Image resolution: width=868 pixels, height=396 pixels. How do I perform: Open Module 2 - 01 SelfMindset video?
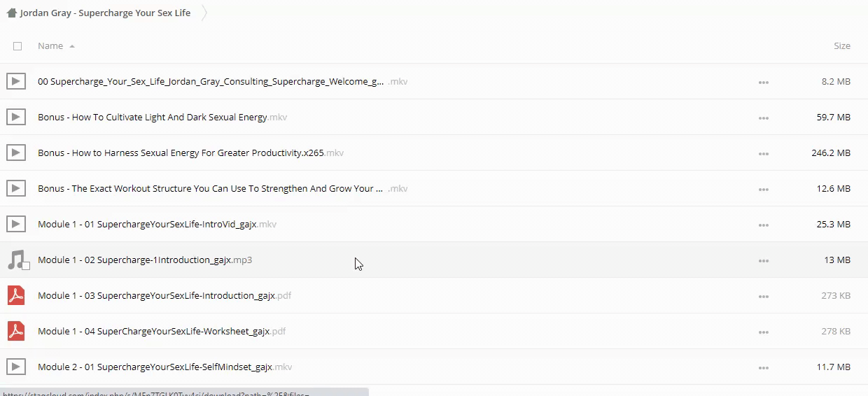[155, 367]
